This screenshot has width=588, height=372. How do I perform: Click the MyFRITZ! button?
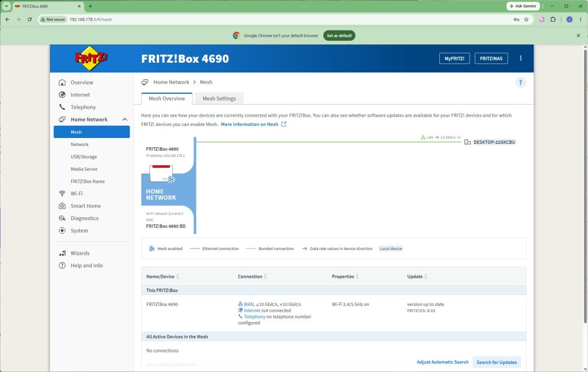455,58
